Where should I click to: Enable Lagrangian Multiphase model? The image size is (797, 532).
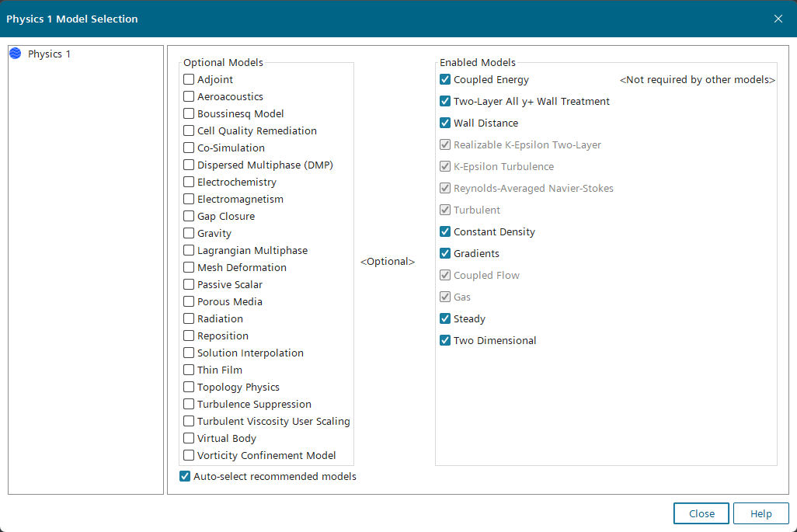[x=189, y=250]
